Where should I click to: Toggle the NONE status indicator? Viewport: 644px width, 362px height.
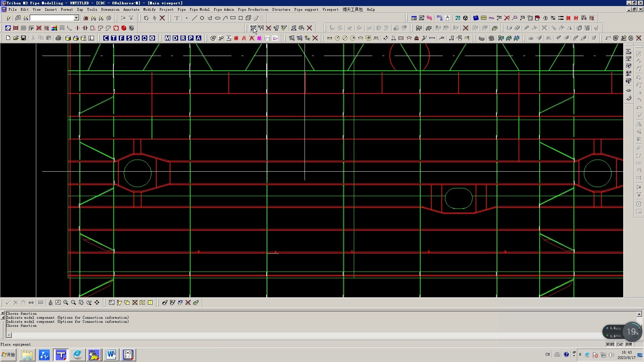pyautogui.click(x=610, y=344)
